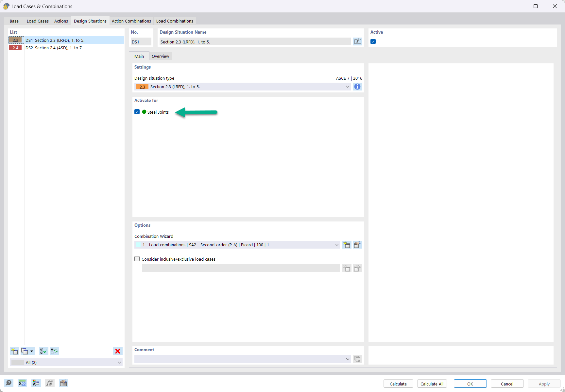Expand copy design situation arrow menu
Screen dimensions: 565x392
point(32,351)
